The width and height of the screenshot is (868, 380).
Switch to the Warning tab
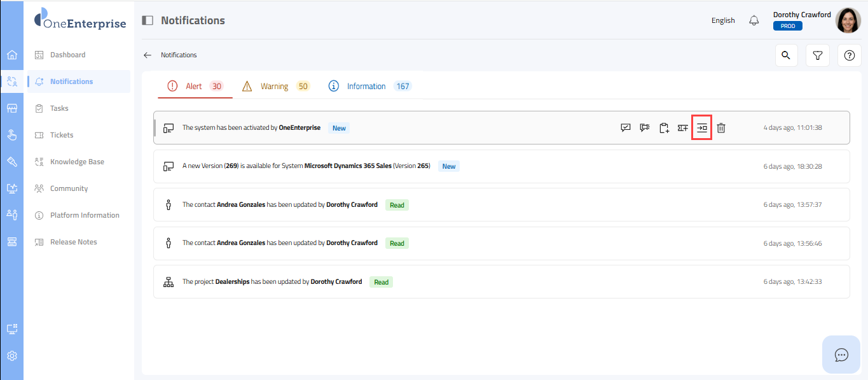click(x=275, y=87)
